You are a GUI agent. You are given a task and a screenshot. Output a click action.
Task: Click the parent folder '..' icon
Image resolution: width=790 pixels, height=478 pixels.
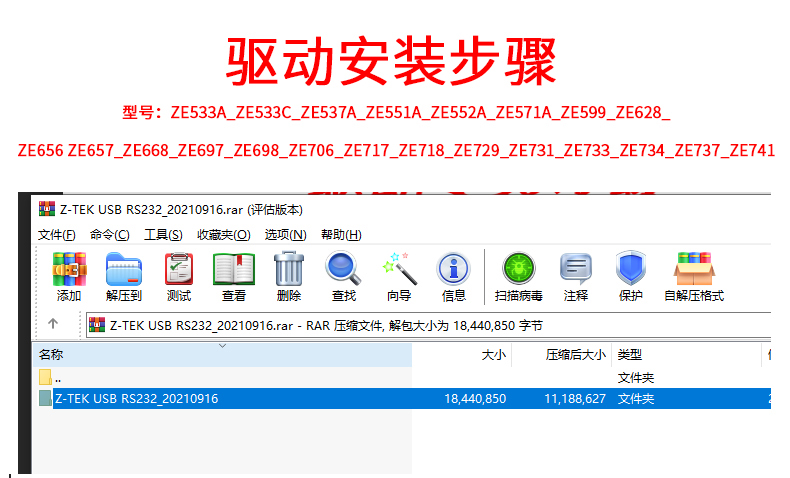coord(45,377)
